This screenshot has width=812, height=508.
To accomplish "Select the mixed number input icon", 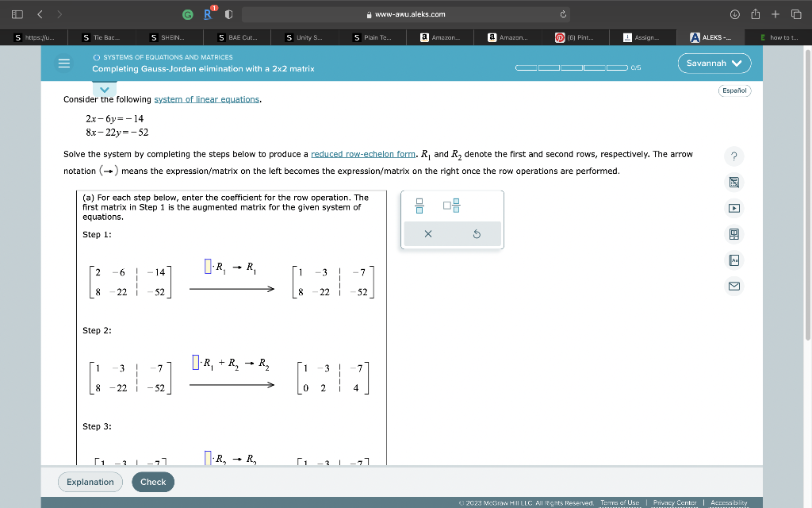I will click(451, 205).
